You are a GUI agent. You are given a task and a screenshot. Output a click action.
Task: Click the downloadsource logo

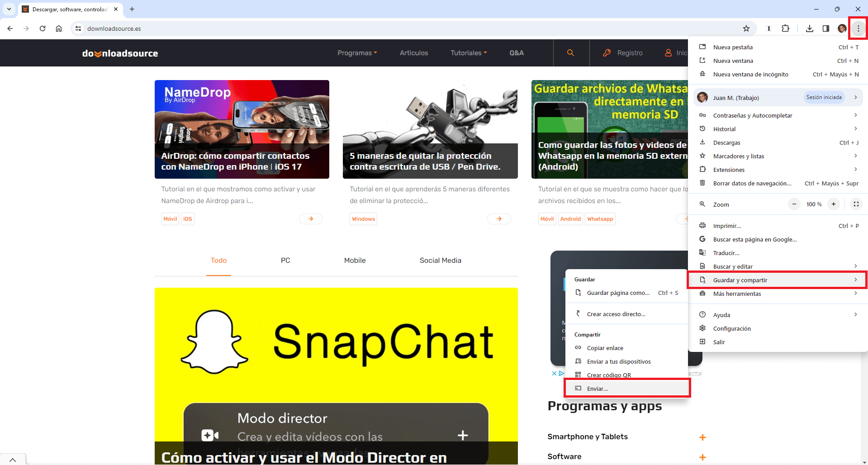120,53
